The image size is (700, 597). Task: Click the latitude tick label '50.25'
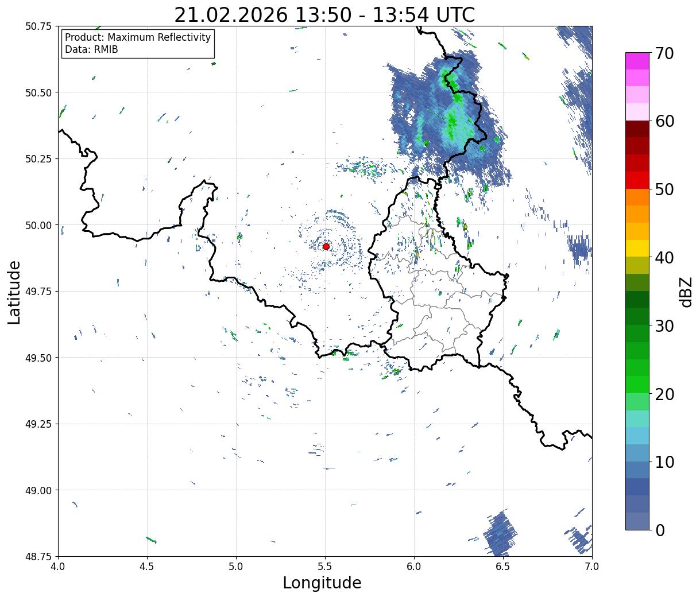pos(38,159)
